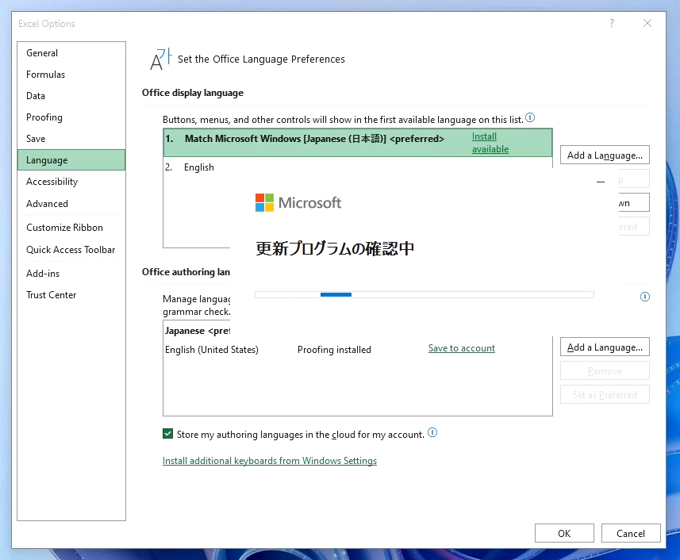This screenshot has width=680, height=560.
Task: Select the Japanese preferred authoring language row
Action: 197,331
